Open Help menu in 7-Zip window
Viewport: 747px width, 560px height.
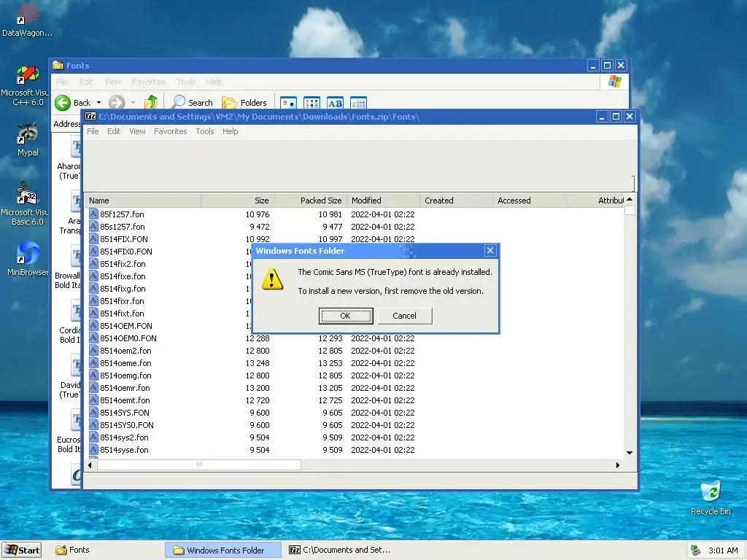pyautogui.click(x=230, y=131)
